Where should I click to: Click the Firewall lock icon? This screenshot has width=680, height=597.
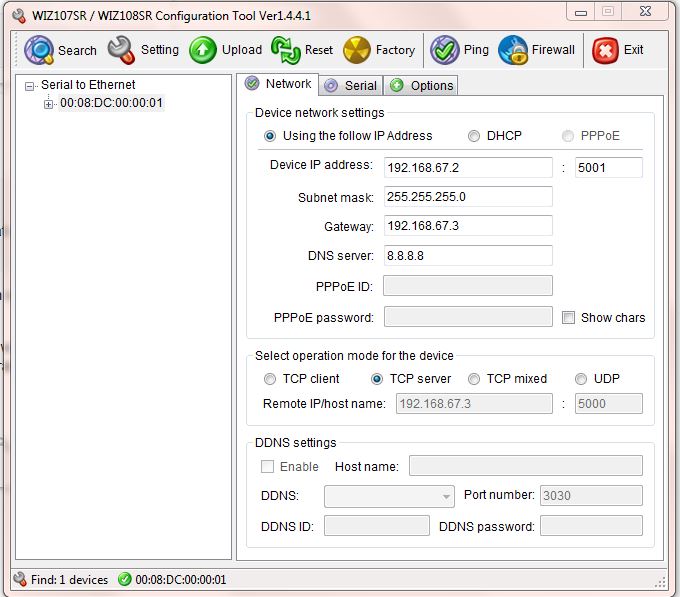pos(513,50)
